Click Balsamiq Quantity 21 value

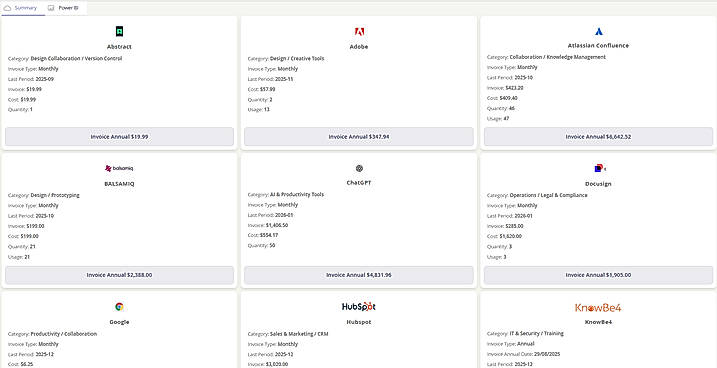tap(33, 247)
